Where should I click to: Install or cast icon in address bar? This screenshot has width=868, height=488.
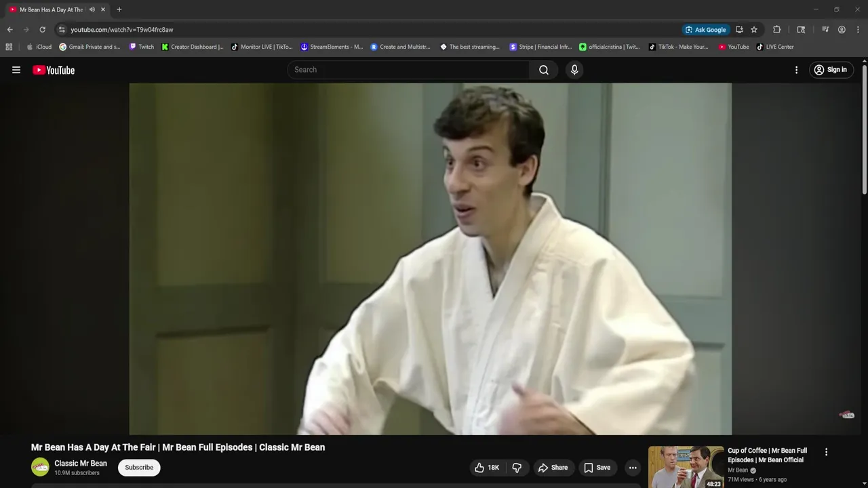click(x=739, y=30)
